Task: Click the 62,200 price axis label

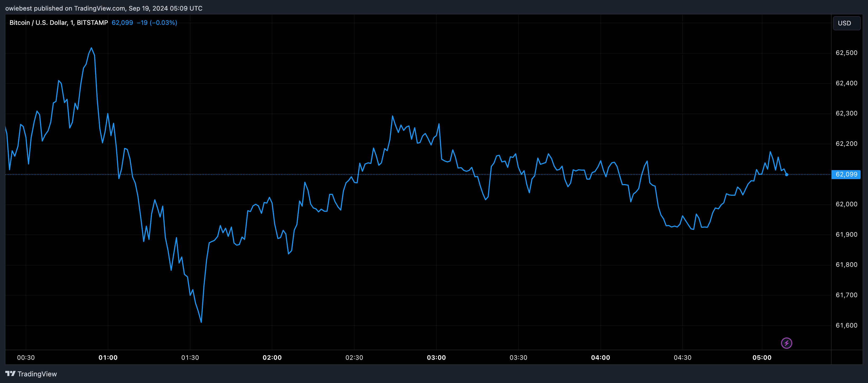Action: point(846,144)
